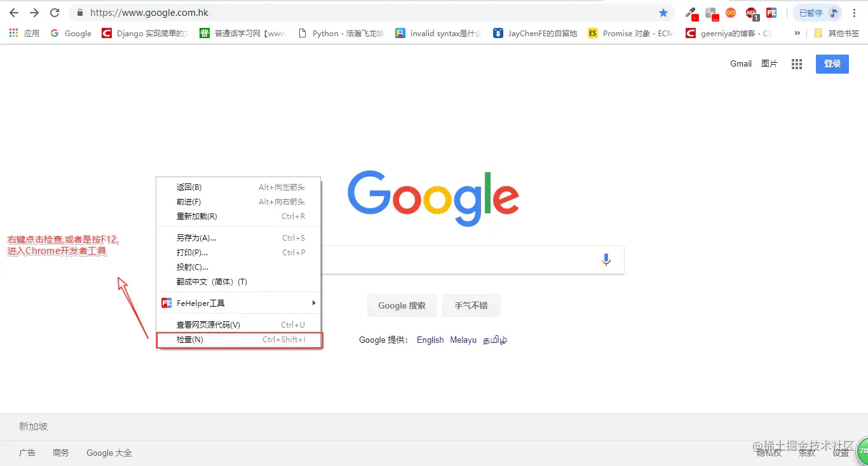This screenshot has width=868, height=466.
Task: Open the Google bookmark
Action: pyautogui.click(x=71, y=33)
